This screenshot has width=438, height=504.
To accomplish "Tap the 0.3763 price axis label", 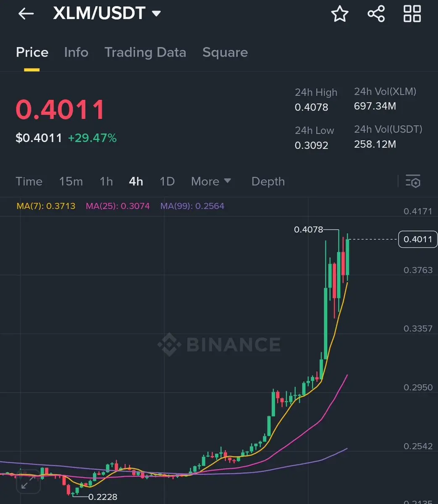I will 418,270.
